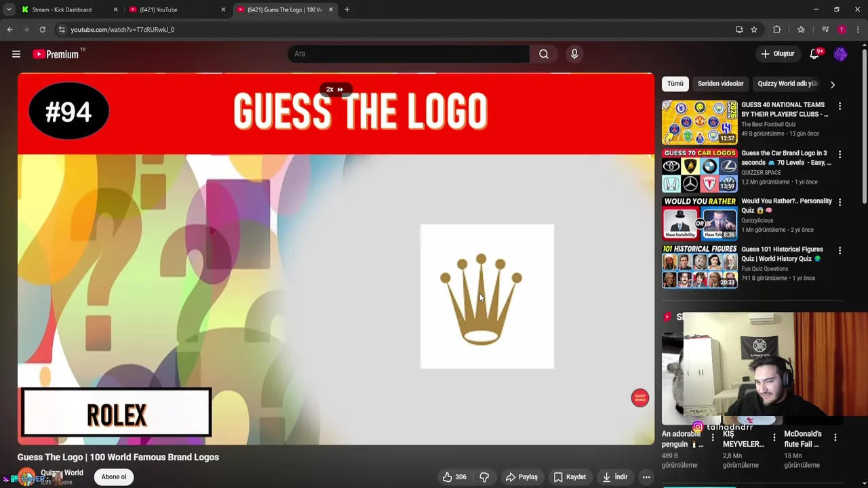Click the Quizzy World red watermark
The height and width of the screenshot is (488, 868).
(639, 398)
